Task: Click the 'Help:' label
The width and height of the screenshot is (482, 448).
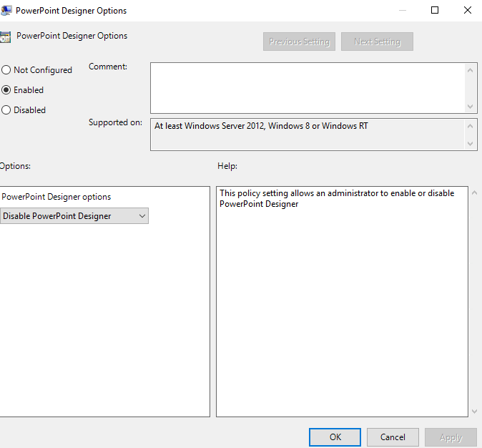Action: (227, 166)
